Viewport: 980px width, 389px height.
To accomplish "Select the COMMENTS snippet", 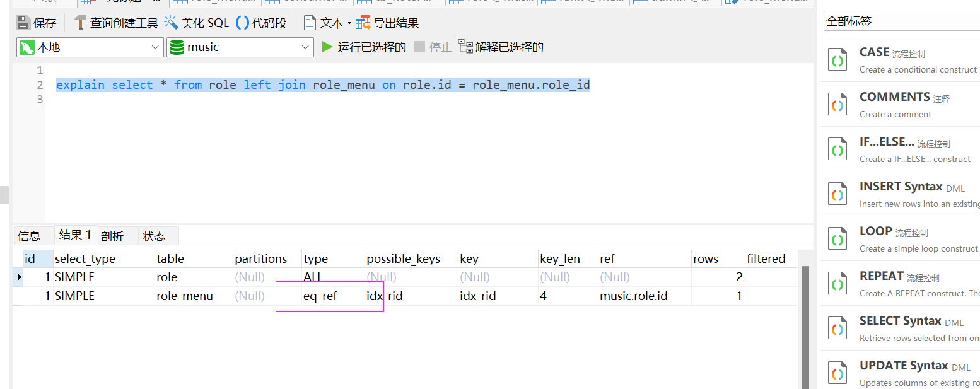I will (x=900, y=105).
